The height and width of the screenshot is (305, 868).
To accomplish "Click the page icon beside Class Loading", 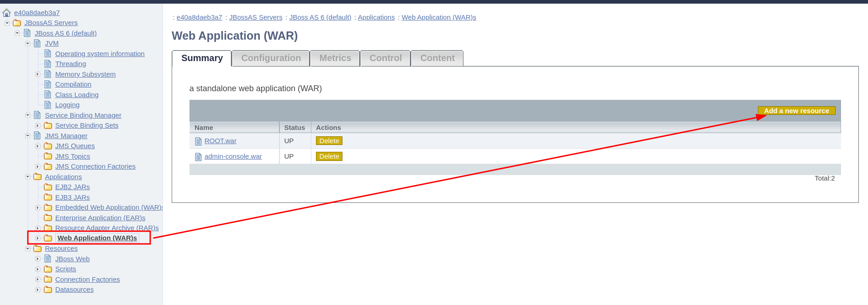I will click(x=47, y=95).
